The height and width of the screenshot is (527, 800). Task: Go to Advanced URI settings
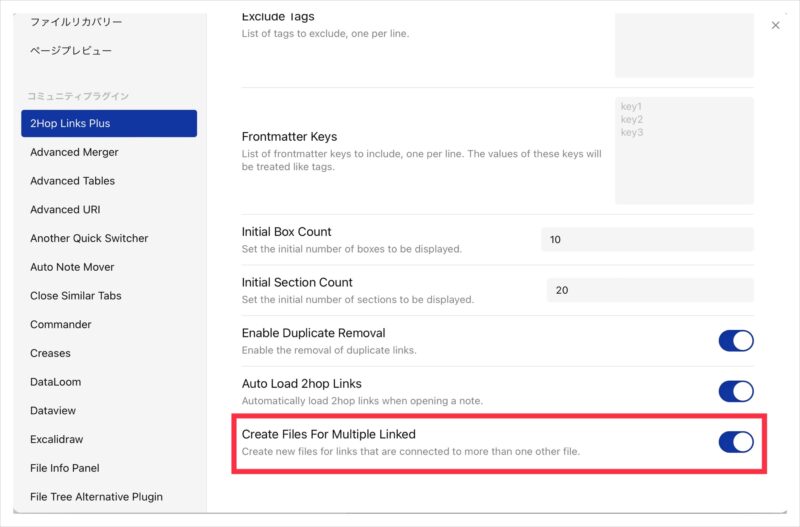coord(65,210)
